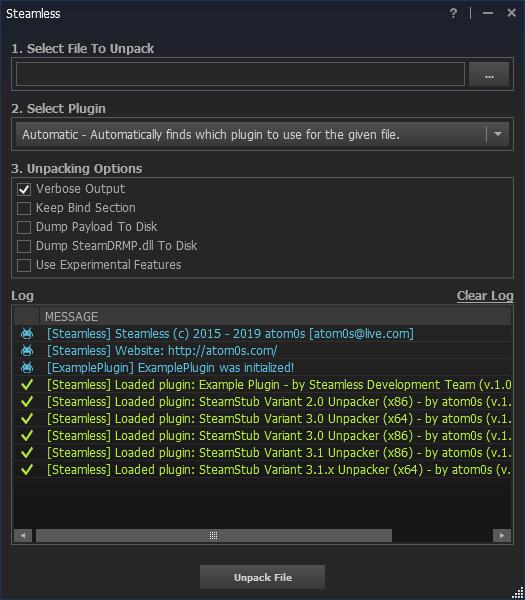The height and width of the screenshot is (600, 525).
Task: Select the ExamplePlugin was initialized! log text
Action: click(x=170, y=368)
